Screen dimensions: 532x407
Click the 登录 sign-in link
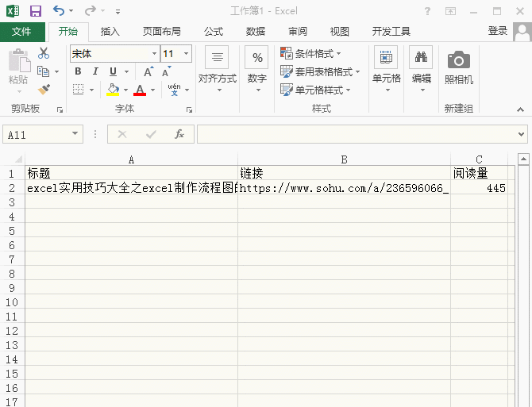[497, 31]
